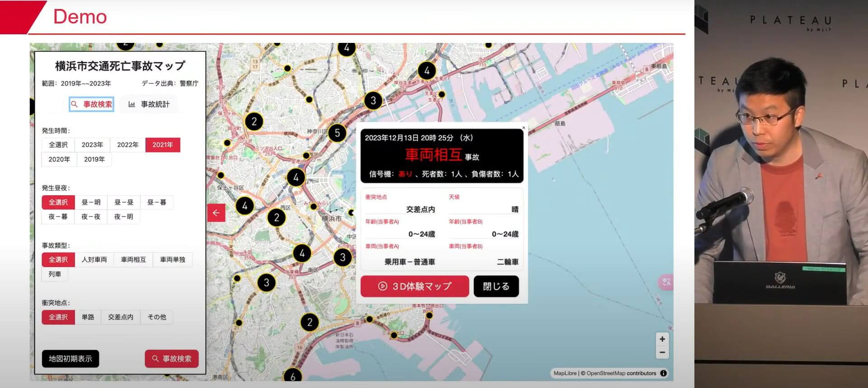Filter by 単路 collision location
The height and width of the screenshot is (388, 868).
(88, 317)
